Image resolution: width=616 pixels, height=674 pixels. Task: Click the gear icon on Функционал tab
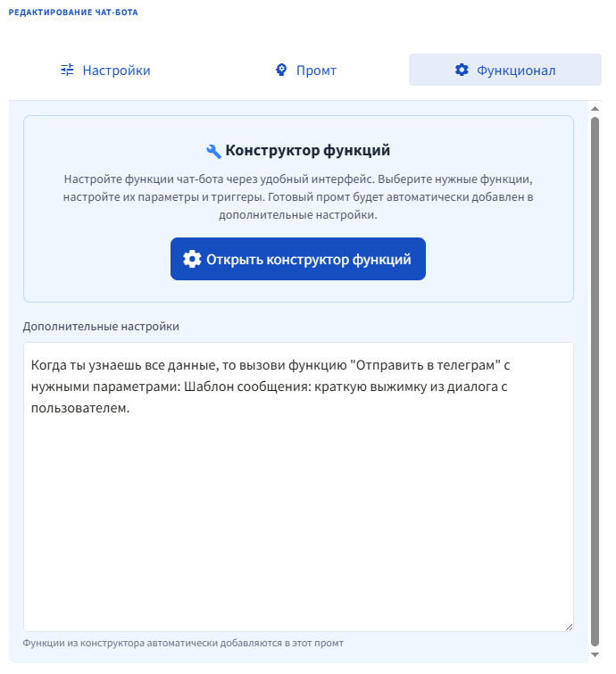point(462,71)
